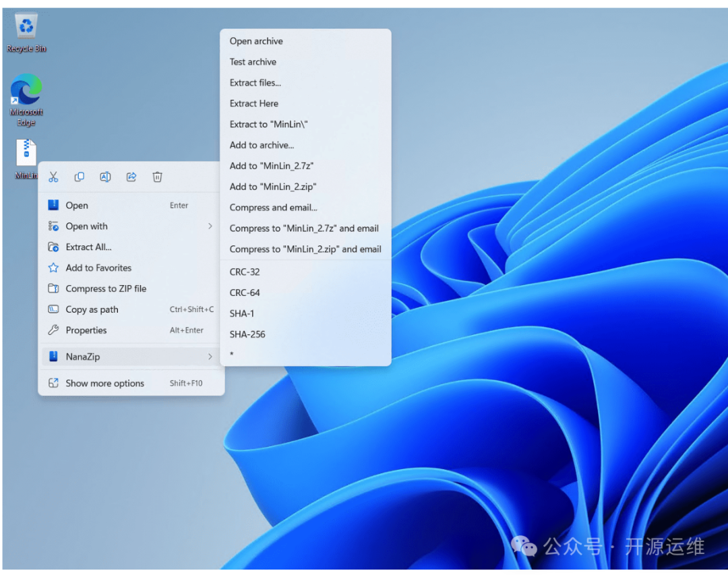
Task: Choose Compress to "MinLin_2.7z" and email
Action: point(305,229)
